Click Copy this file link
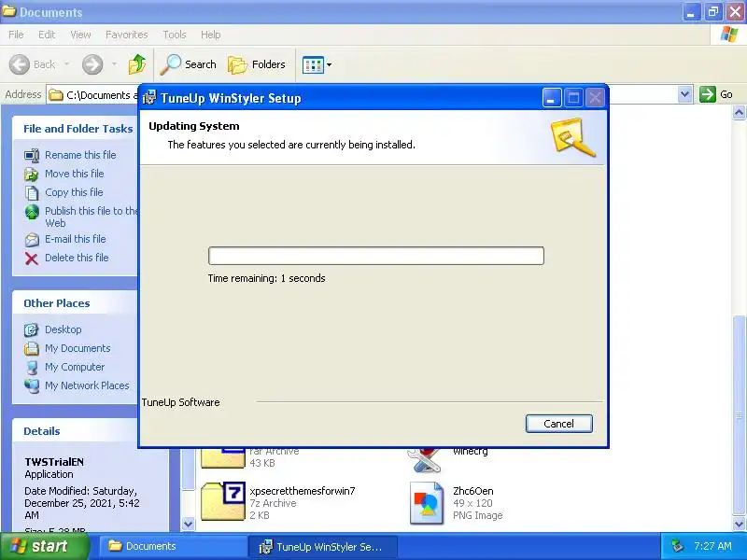 (74, 192)
